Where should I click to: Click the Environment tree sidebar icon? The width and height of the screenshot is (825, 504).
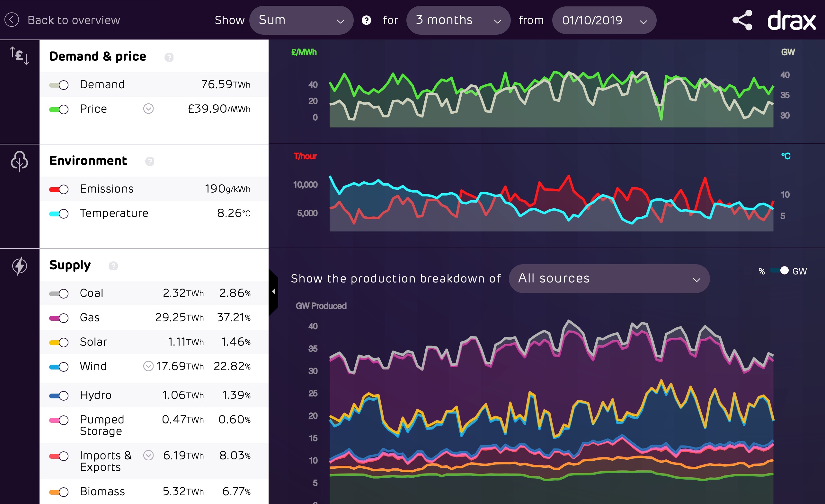tap(19, 162)
